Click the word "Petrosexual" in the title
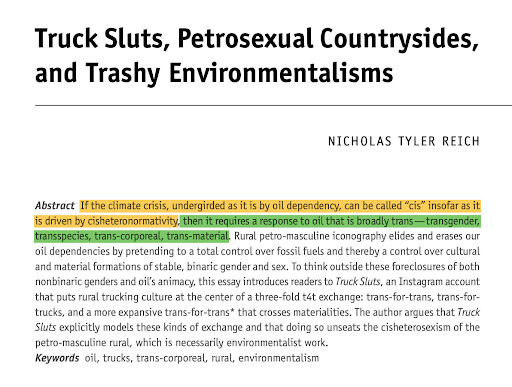The width and height of the screenshot is (512, 387). 245,38
